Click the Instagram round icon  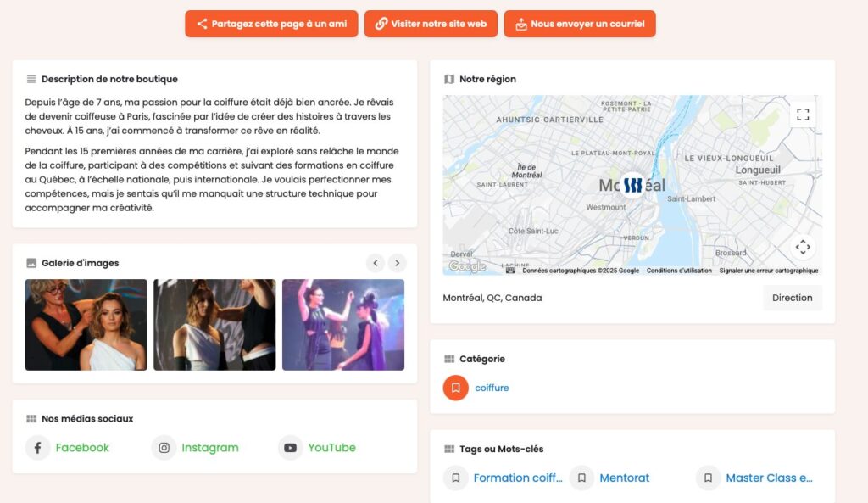164,448
